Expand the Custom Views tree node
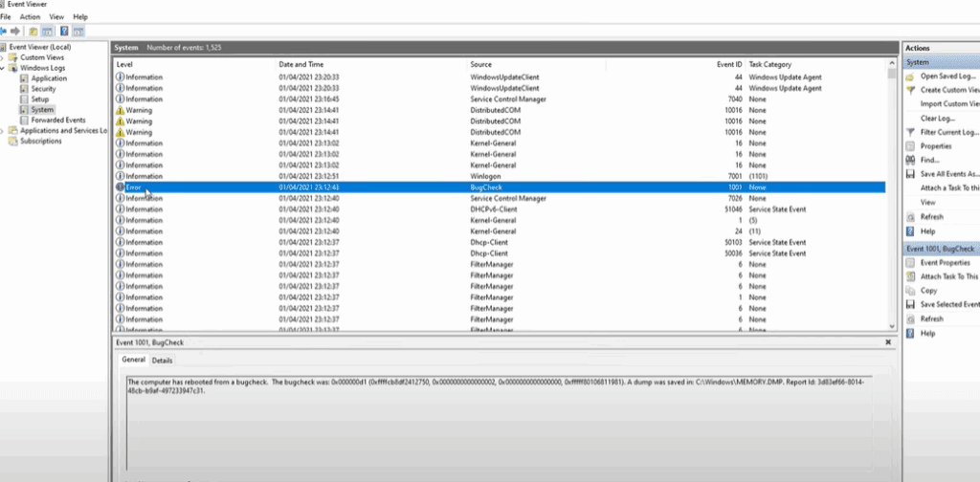This screenshot has height=482, width=980. (x=3, y=57)
